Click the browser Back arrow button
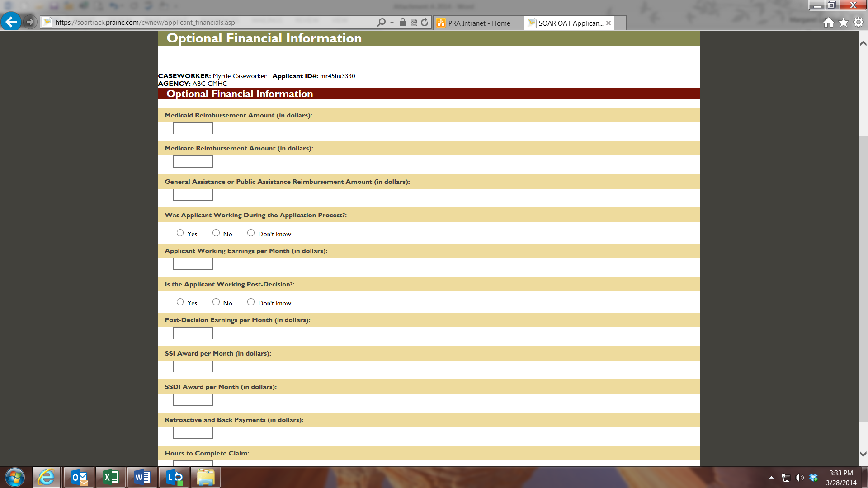Screen dimensions: 868x488 11,22
